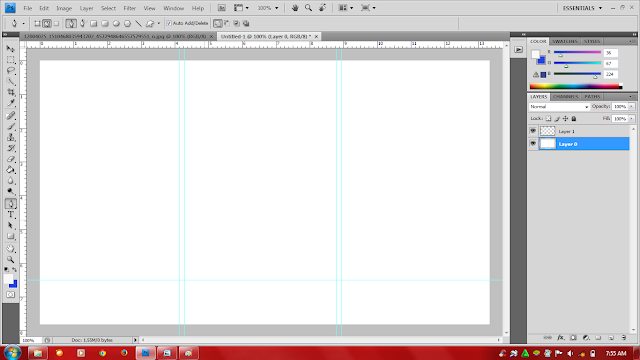
Task: Select the Dodge tool
Action: 11,191
